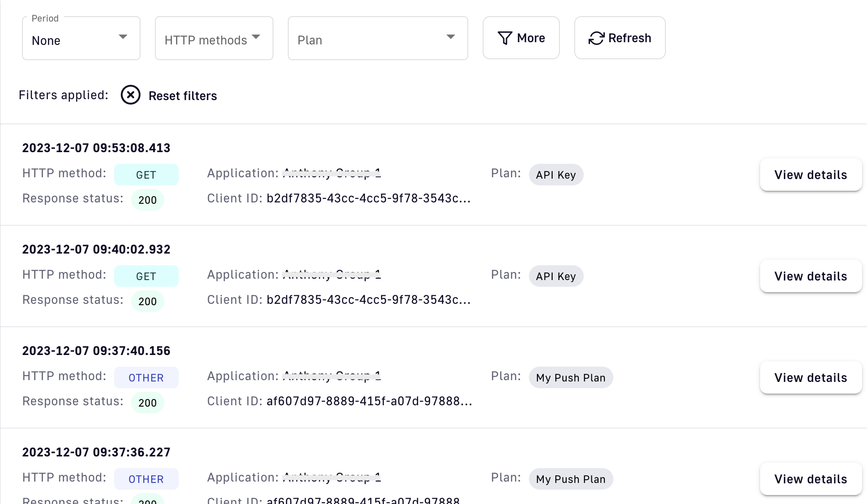Viewport: 867px width, 504px height.
Task: Click the GET badge in the first log
Action: [x=146, y=175]
